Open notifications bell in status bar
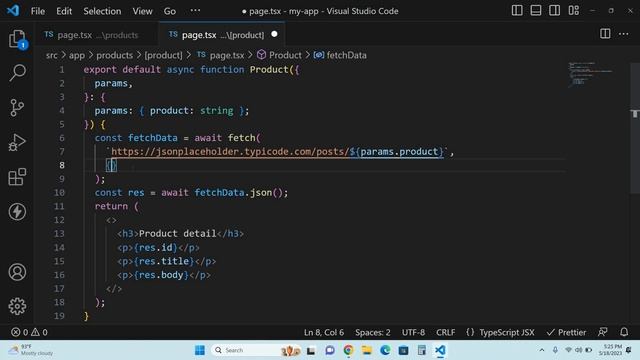The width and height of the screenshot is (640, 360). coord(624,332)
